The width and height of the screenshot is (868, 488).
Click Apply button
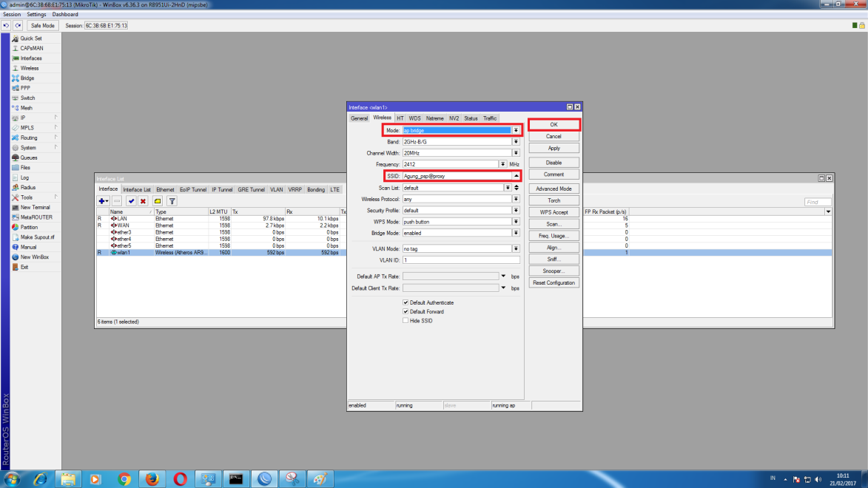click(554, 149)
